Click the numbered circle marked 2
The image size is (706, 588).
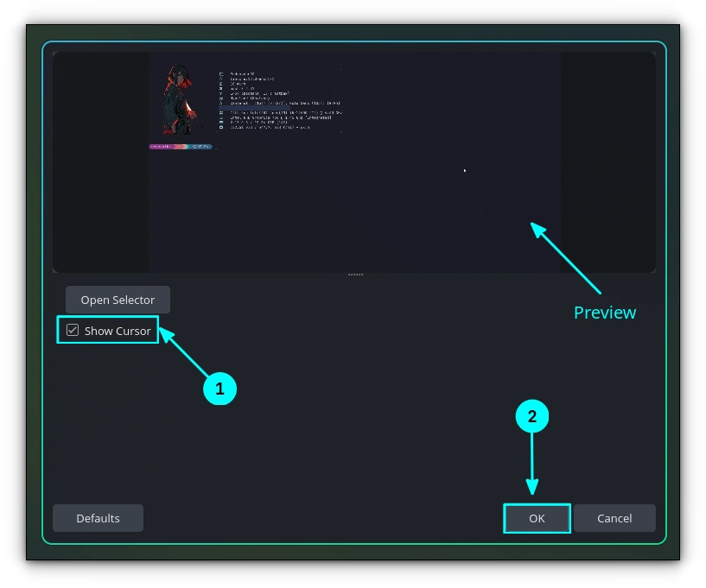(531, 416)
